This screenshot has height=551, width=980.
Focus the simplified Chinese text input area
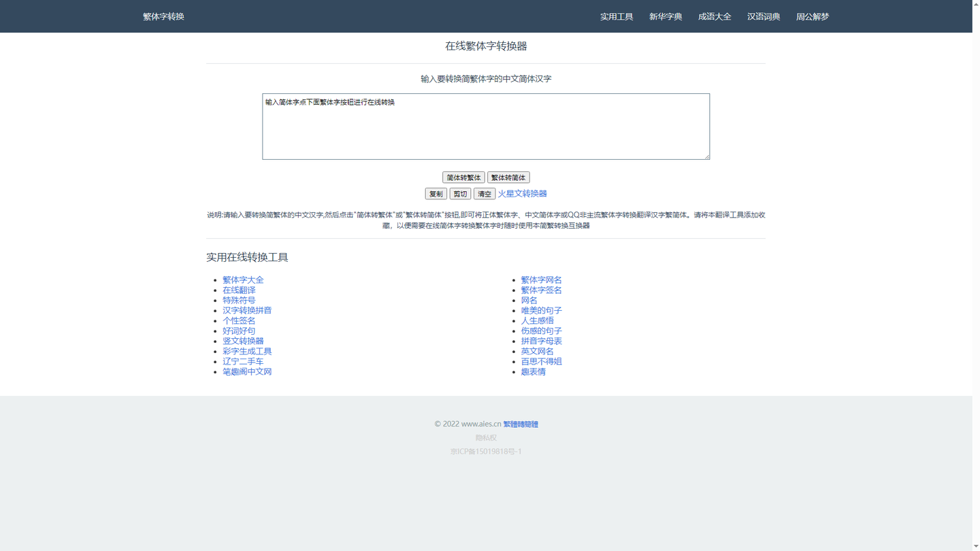(486, 127)
